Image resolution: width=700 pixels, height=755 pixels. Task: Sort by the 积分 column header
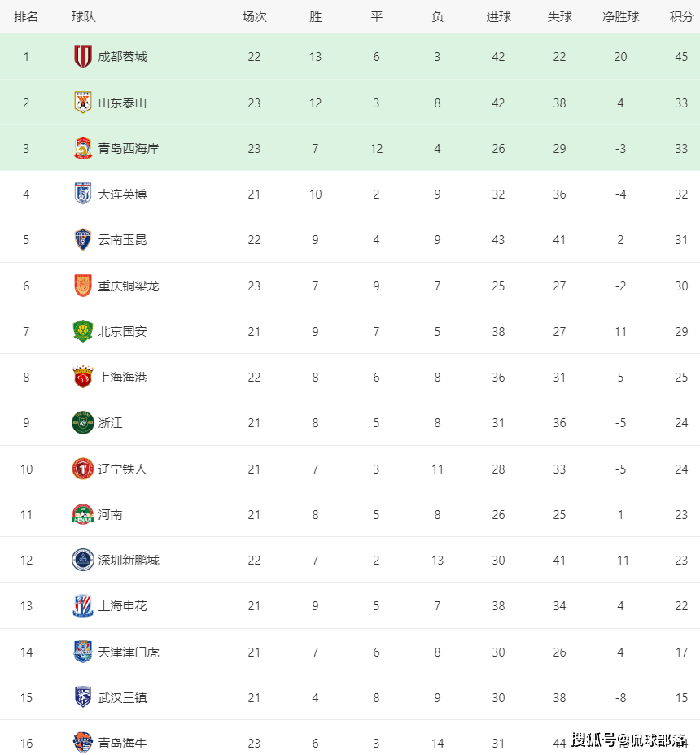(681, 17)
